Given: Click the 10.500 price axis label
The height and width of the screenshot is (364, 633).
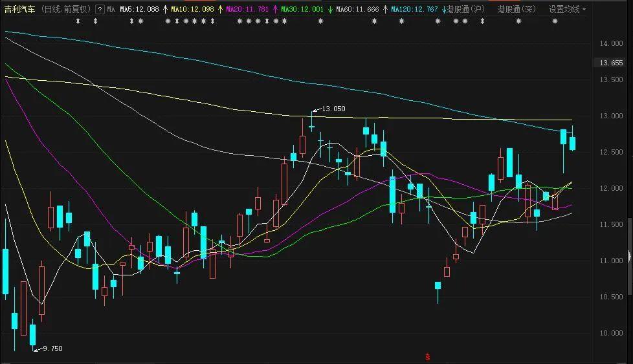Looking at the screenshot, I should tap(611, 297).
